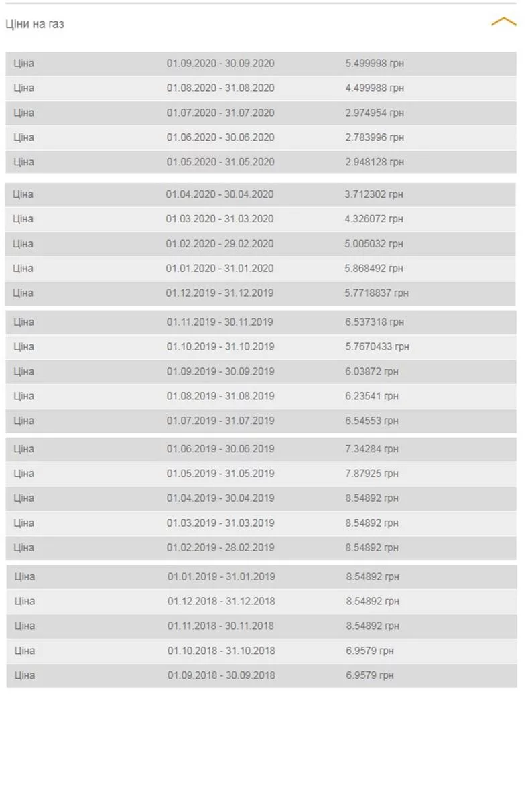The height and width of the screenshot is (804, 532).
Task: Click the 6.23541 грн price
Action: coord(372,397)
